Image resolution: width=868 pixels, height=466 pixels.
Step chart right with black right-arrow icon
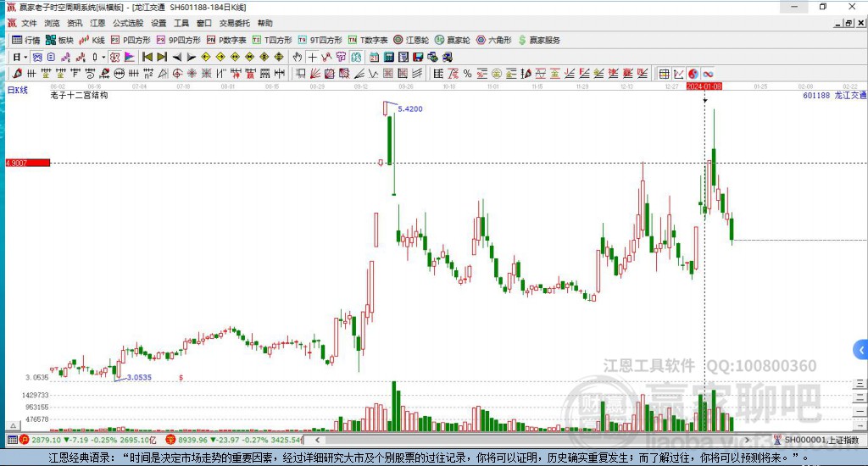click(192, 57)
